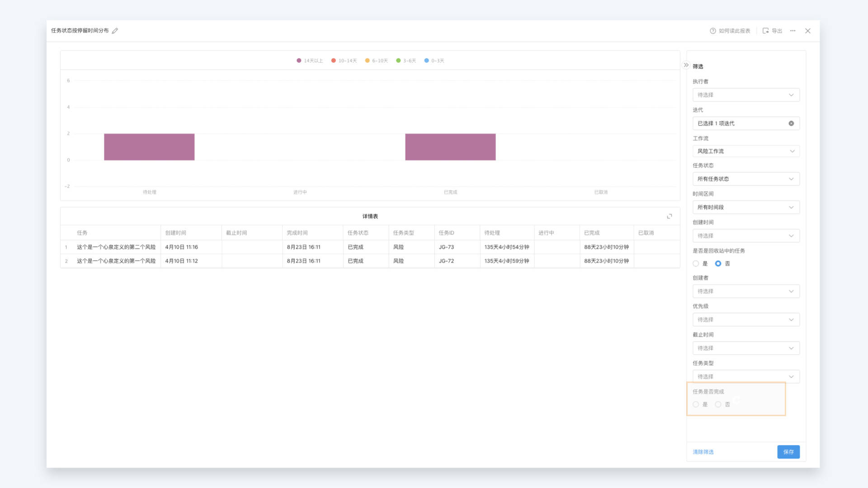
Task: Click the 导出 export button
Action: tap(772, 31)
